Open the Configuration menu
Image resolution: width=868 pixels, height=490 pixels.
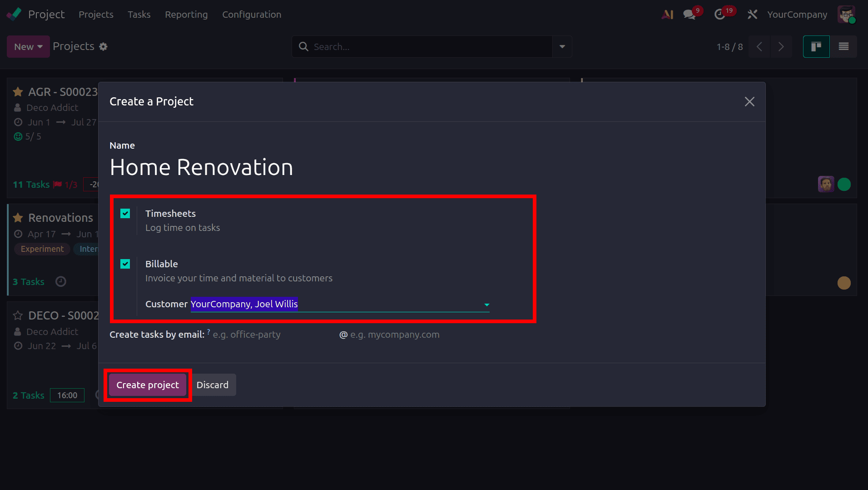252,15
